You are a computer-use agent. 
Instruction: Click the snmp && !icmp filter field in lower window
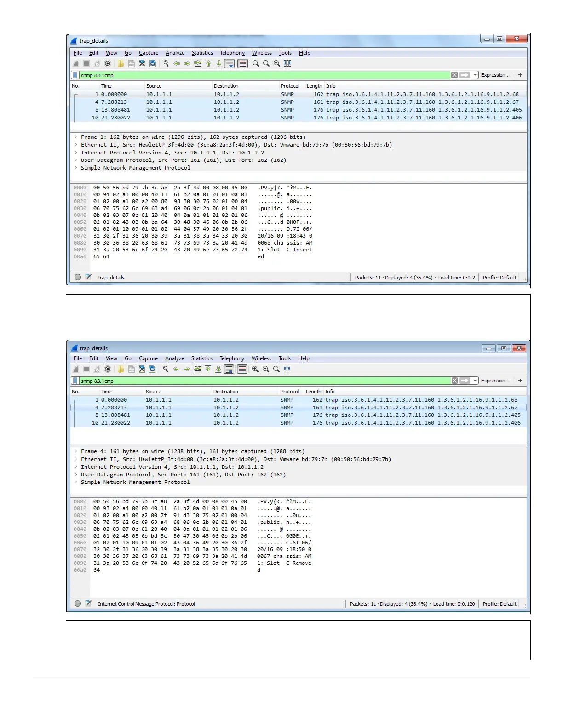pyautogui.click(x=264, y=381)
